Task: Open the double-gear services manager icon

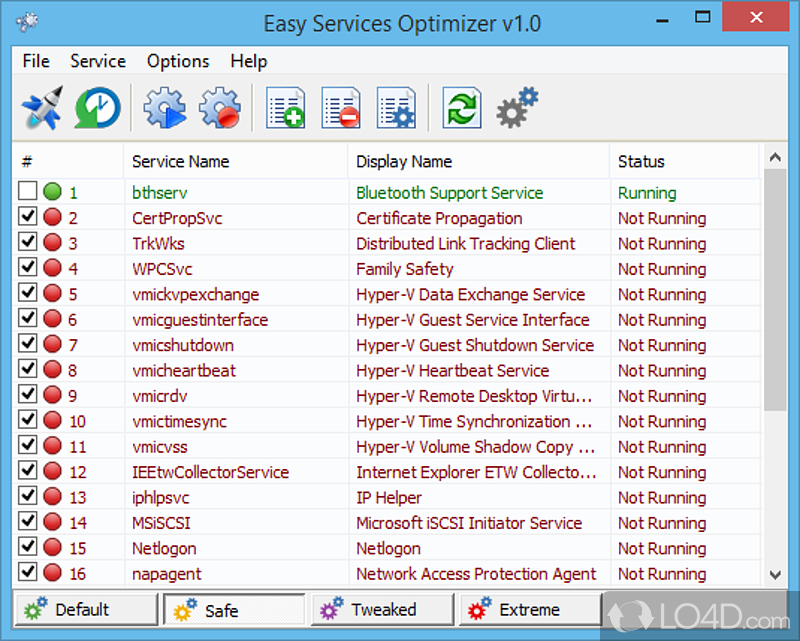Action: click(517, 107)
